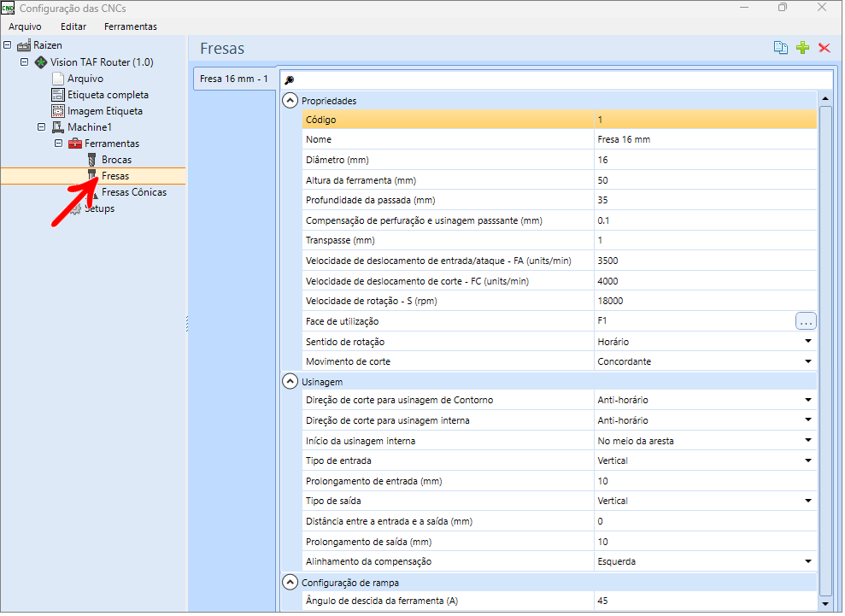Open the Tipo de saída dropdown
Screen dimensions: 845x616
[807, 502]
